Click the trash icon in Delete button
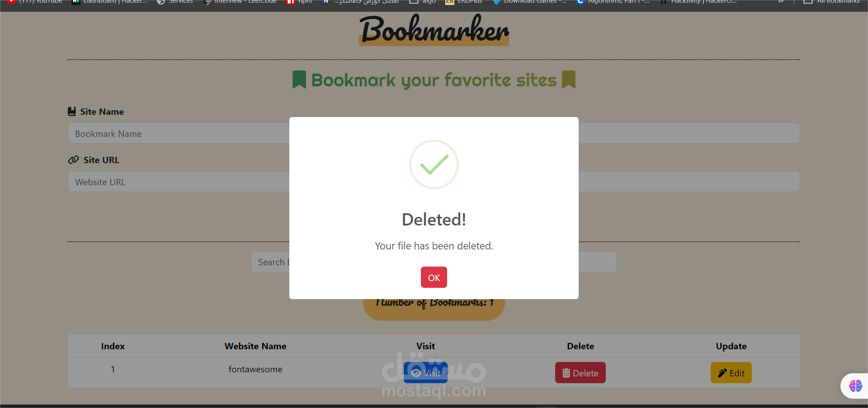 pos(566,373)
